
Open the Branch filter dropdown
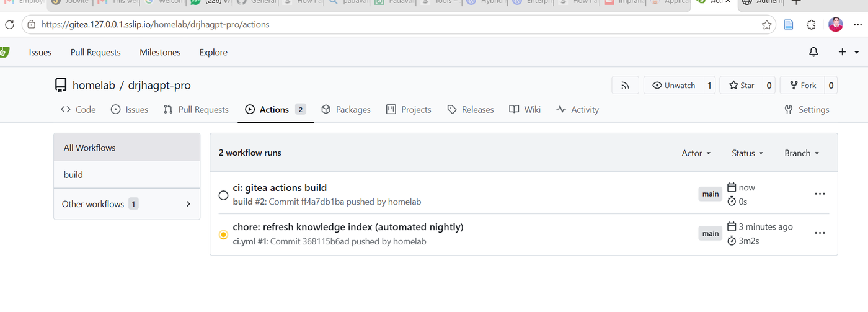point(802,153)
